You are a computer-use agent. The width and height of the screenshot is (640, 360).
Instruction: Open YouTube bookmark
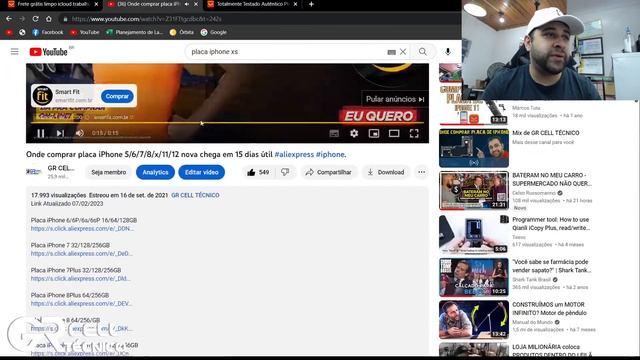coord(85,32)
